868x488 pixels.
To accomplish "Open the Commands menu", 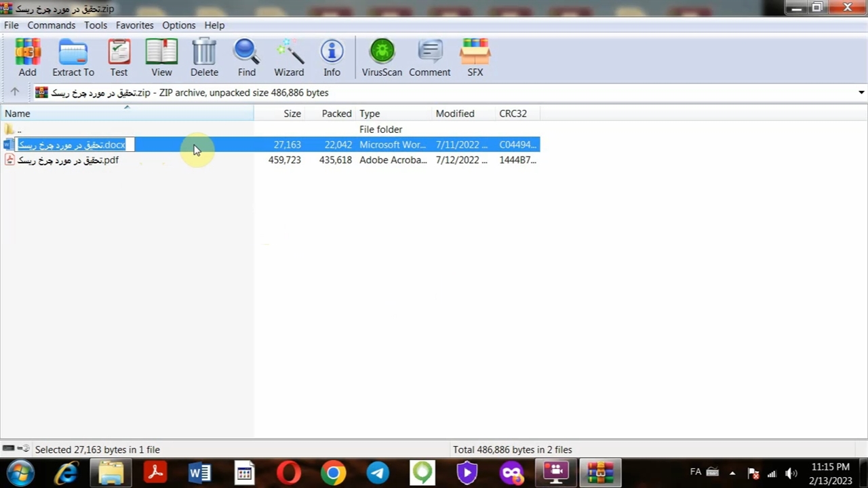I will tap(51, 25).
